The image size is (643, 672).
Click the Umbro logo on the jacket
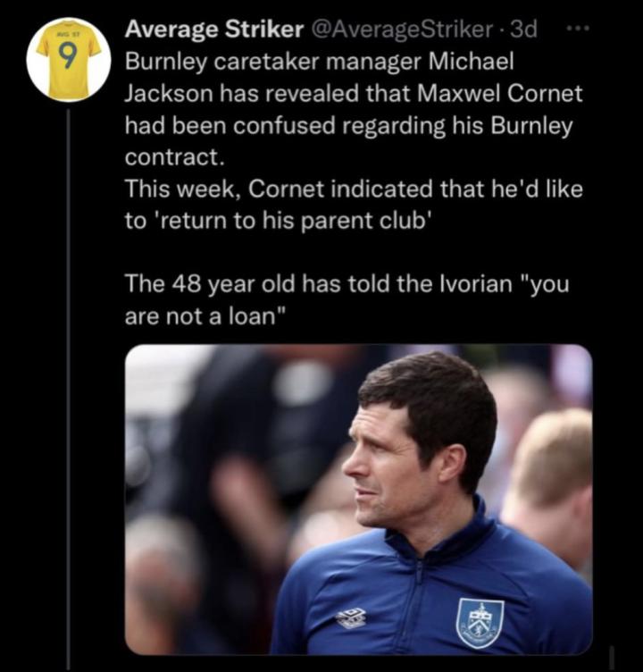pos(351,617)
